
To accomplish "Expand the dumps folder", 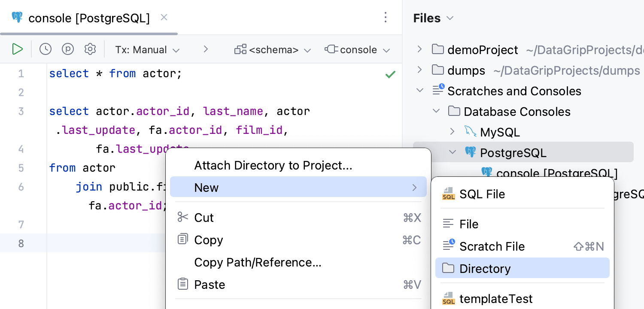I will 420,70.
